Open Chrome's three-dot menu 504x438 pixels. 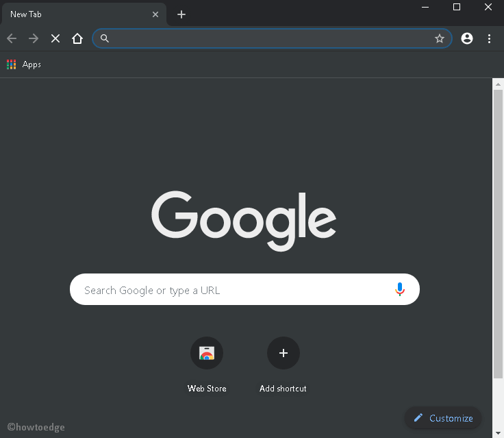pyautogui.click(x=489, y=38)
